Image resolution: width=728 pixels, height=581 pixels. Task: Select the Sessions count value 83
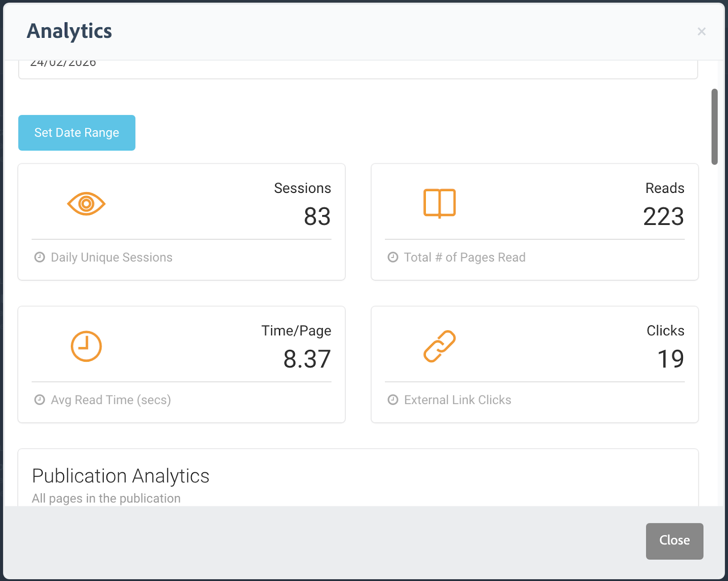coord(317,217)
